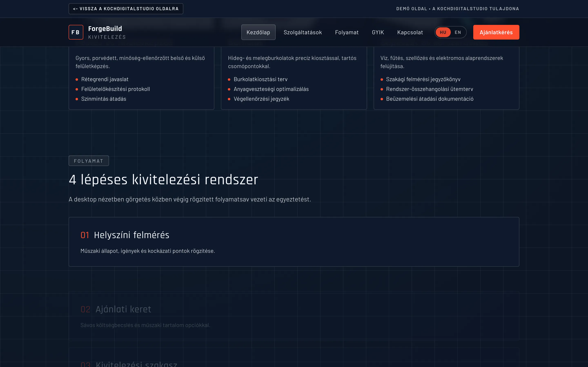Image resolution: width=588 pixels, height=367 pixels.
Task: Click the DEMÓ OLDAL header text
Action: 411,9
